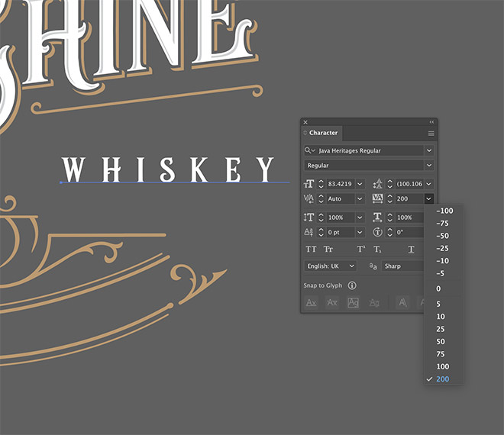The image size is (504, 435).
Task: Collapse the panel with double-arrow icon
Action: click(431, 122)
